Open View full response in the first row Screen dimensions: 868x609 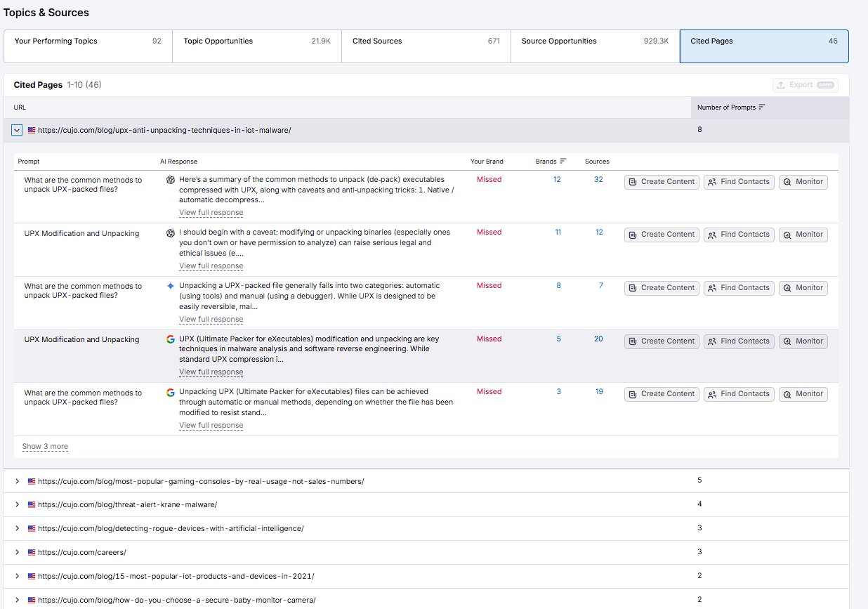tap(211, 213)
